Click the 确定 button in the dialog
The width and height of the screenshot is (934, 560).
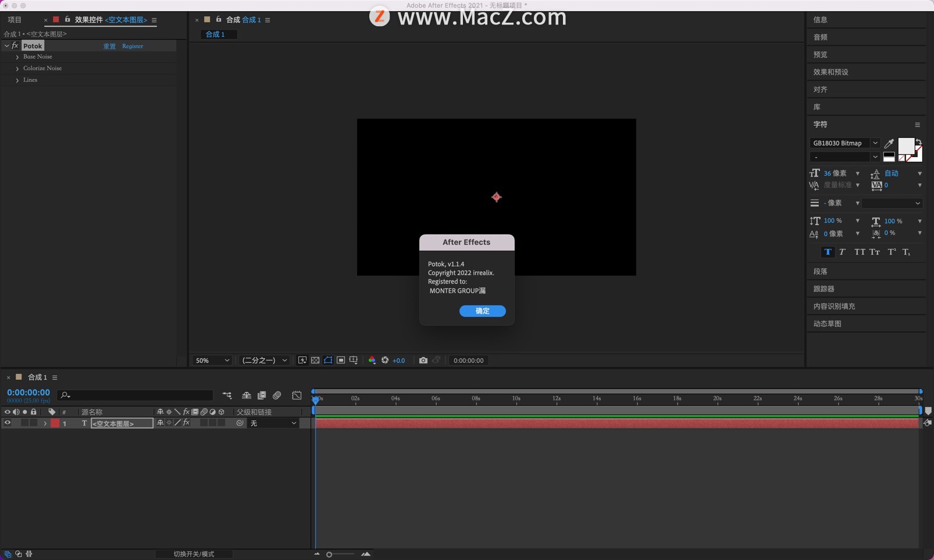(483, 311)
